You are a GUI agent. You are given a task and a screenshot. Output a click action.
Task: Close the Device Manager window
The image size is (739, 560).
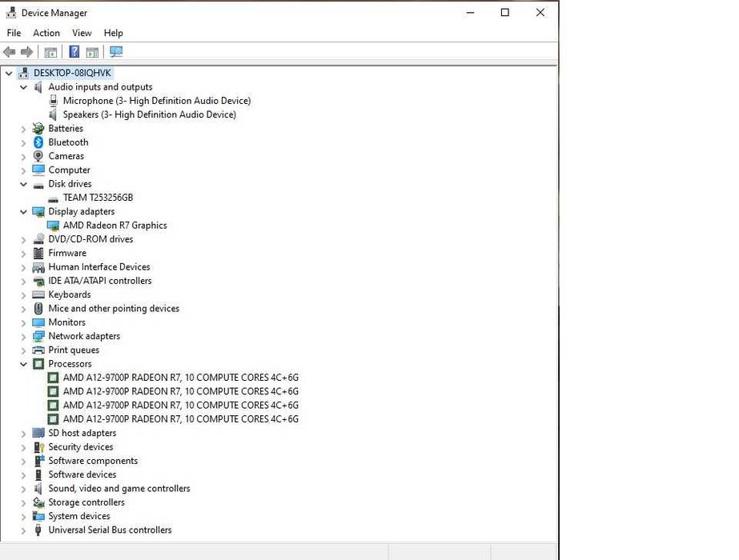pos(540,13)
